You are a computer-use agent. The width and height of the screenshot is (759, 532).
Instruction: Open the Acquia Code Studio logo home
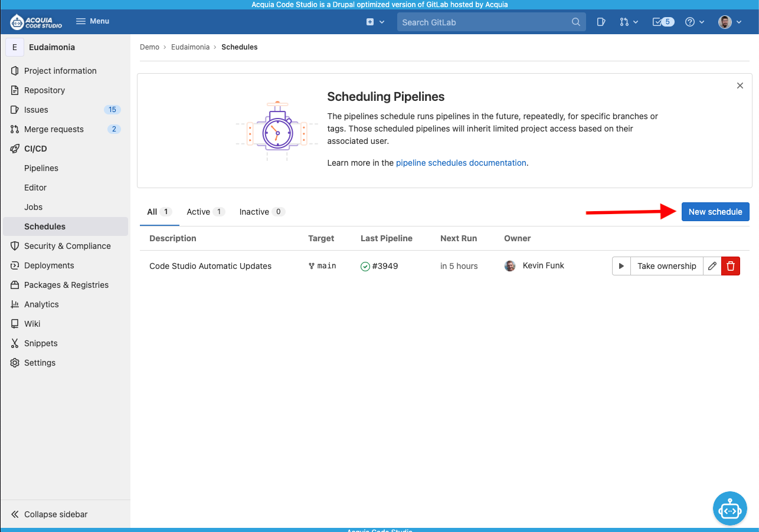click(36, 22)
